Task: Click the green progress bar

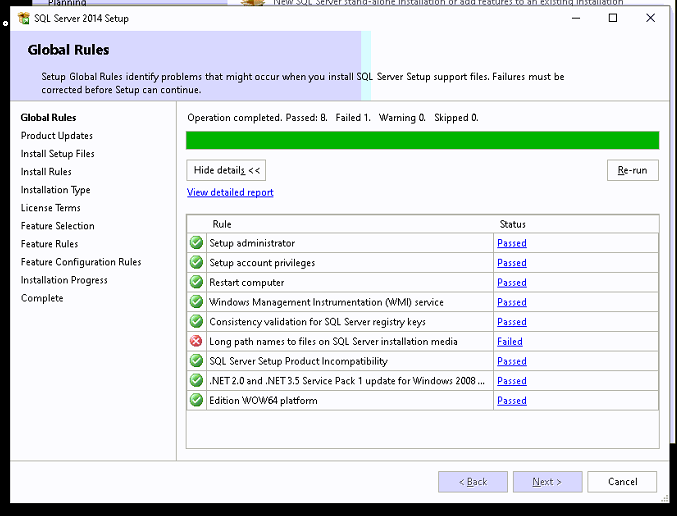Action: click(422, 140)
